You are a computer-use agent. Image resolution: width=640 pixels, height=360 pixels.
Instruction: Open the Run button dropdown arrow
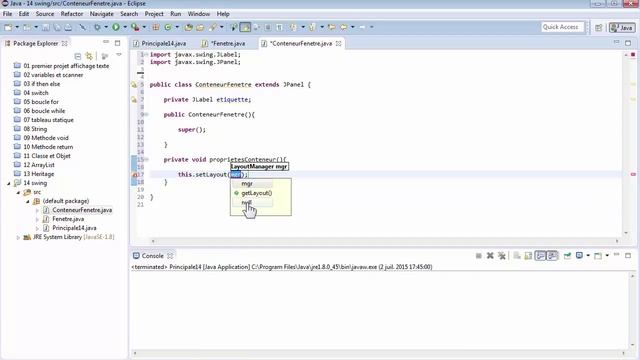coord(125,27)
